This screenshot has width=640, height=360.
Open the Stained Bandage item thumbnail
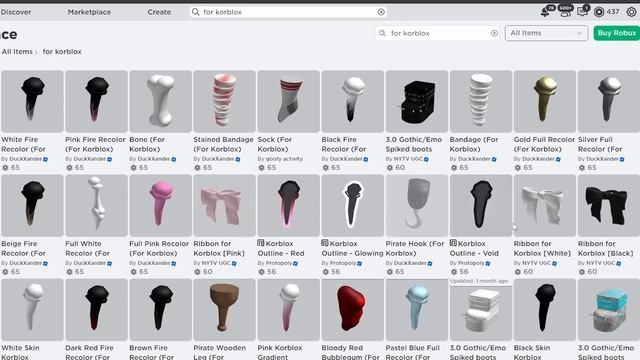point(224,101)
